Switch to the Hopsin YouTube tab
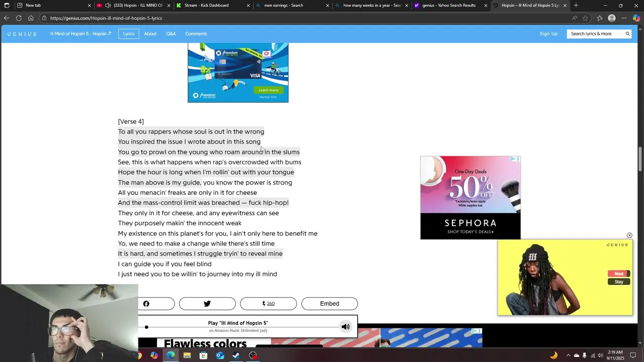644x362 pixels. (x=133, y=6)
